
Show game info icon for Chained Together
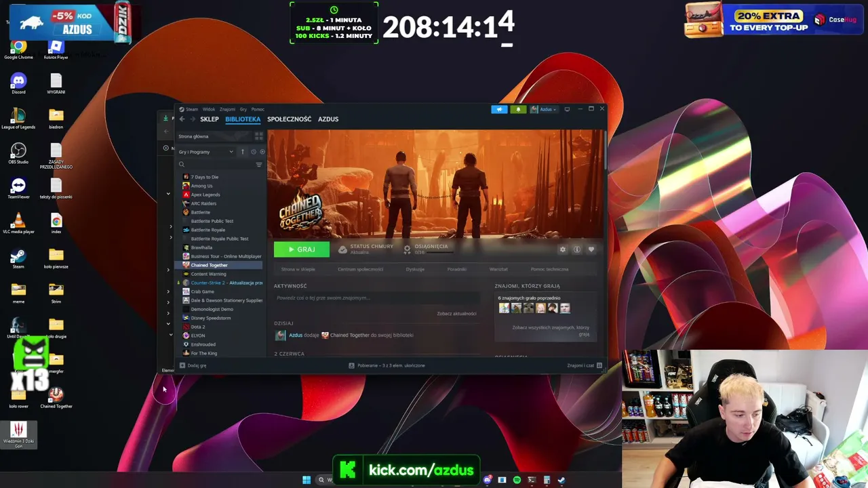[577, 249]
